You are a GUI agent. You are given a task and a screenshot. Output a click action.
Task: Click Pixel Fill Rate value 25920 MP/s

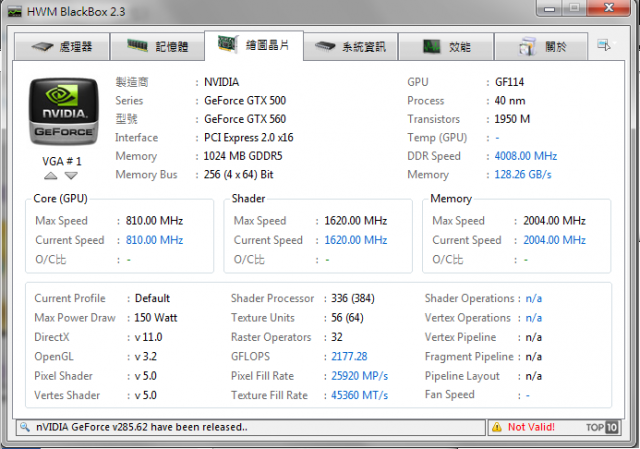pyautogui.click(x=359, y=376)
